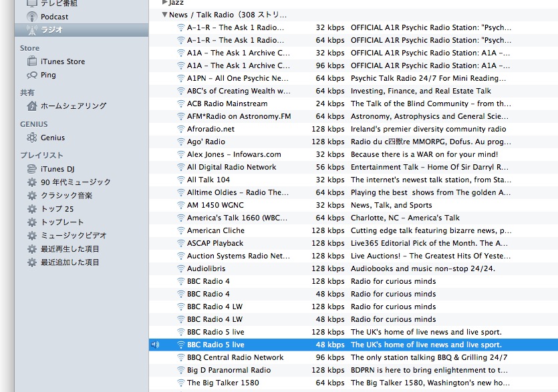Open Ping social icon

[31, 75]
